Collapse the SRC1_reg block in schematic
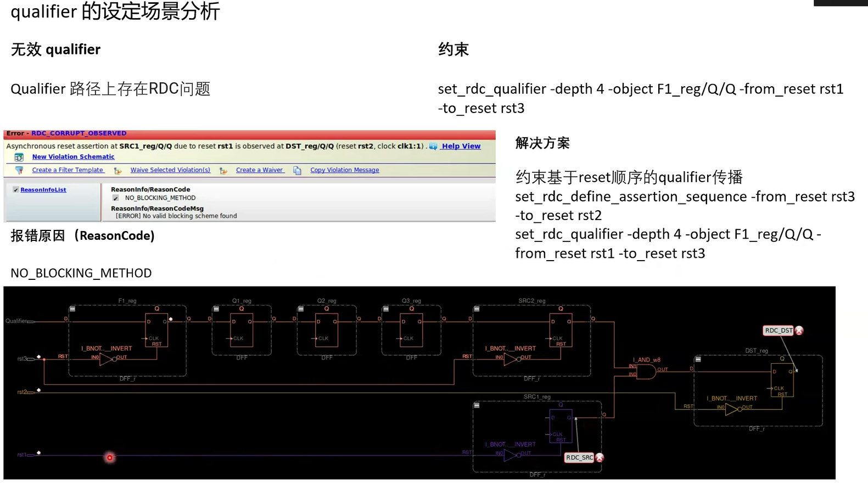 click(477, 405)
